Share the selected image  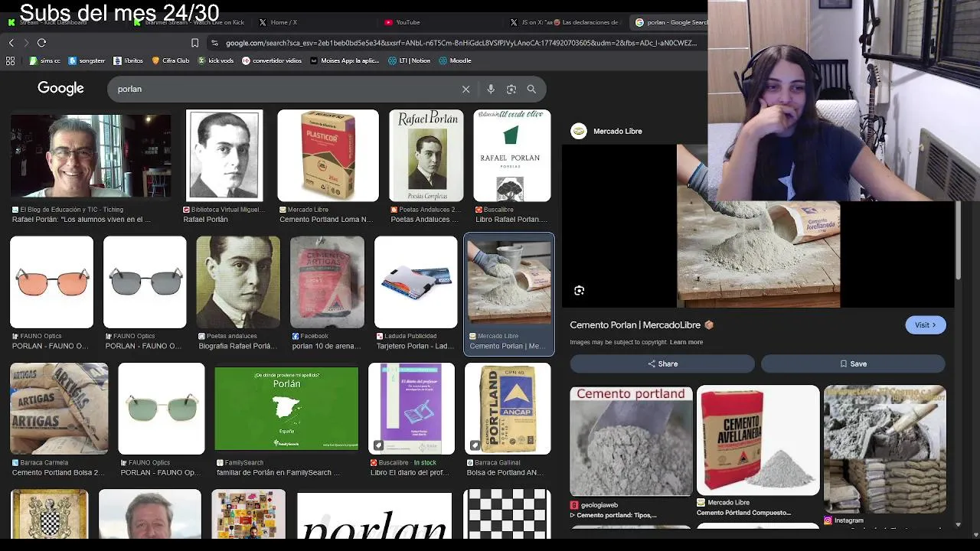(662, 364)
